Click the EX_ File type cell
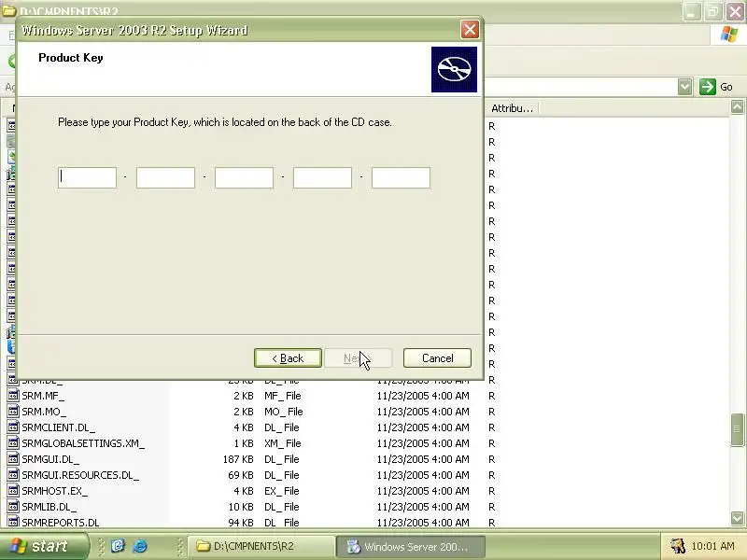This screenshot has height=560, width=747. [x=282, y=491]
